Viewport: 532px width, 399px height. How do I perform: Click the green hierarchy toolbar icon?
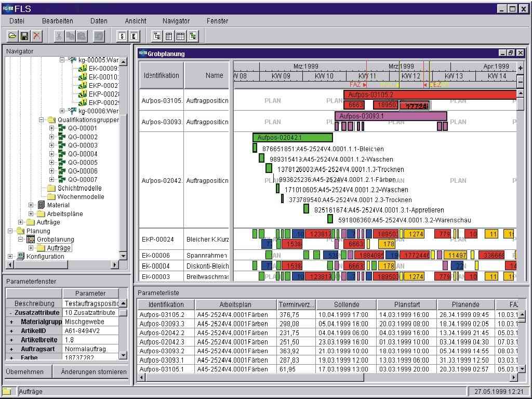point(193,36)
